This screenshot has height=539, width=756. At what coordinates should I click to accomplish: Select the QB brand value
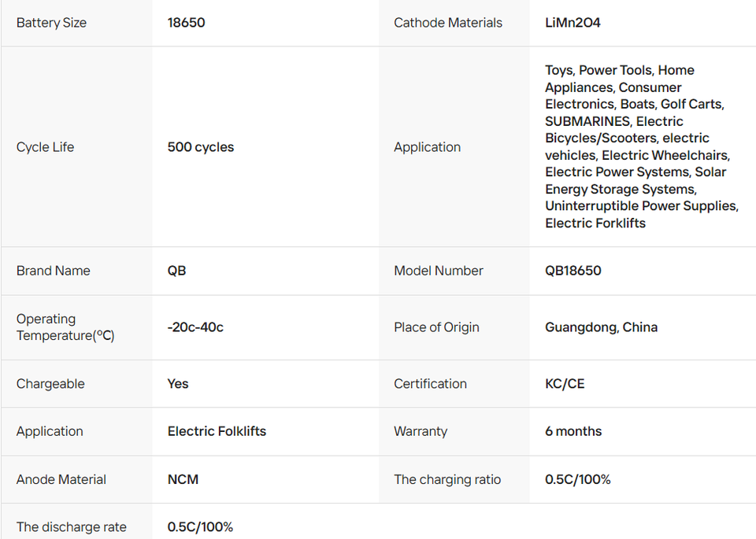tap(176, 271)
